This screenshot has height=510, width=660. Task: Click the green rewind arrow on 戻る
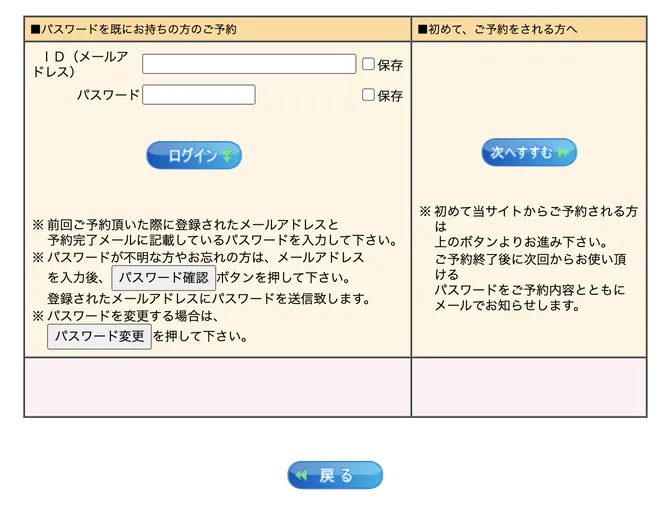tap(301, 475)
